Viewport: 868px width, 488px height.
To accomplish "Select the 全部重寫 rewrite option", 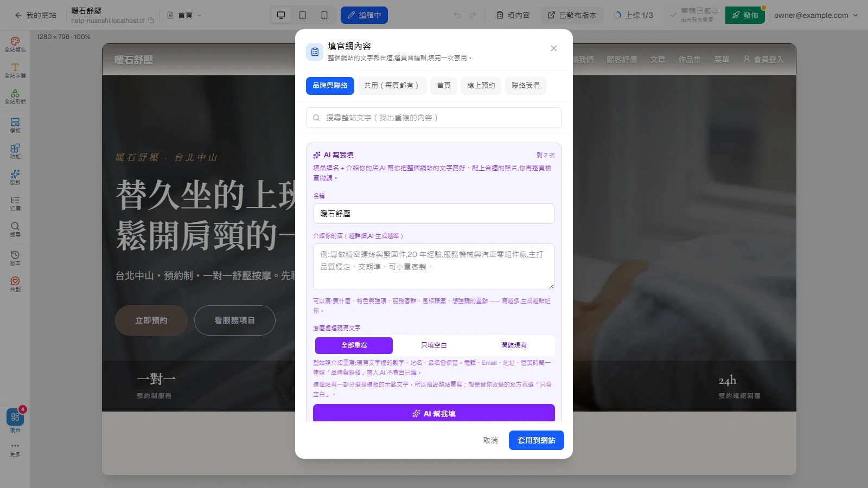I will [x=354, y=345].
